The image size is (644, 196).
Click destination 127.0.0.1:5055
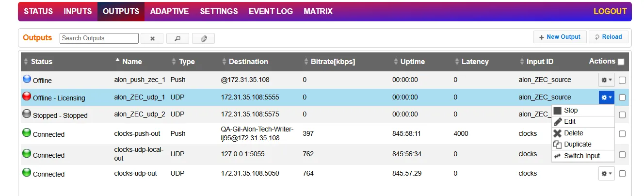243,154
